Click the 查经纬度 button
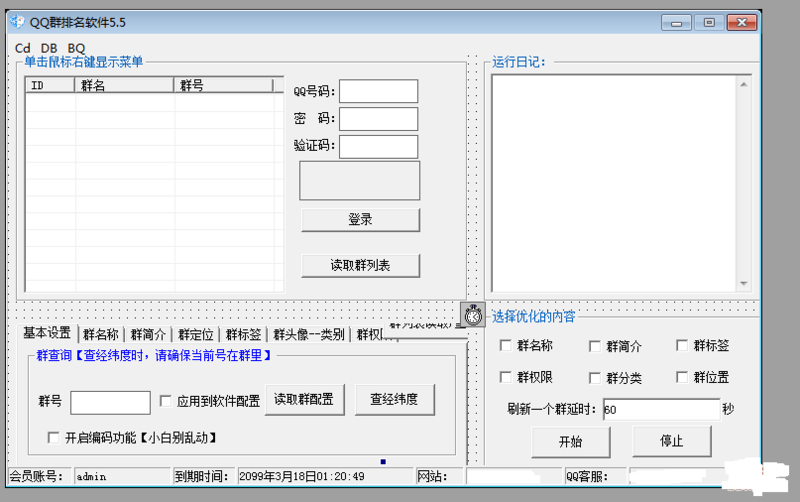Screen dimensions: 800x502 pos(394,399)
